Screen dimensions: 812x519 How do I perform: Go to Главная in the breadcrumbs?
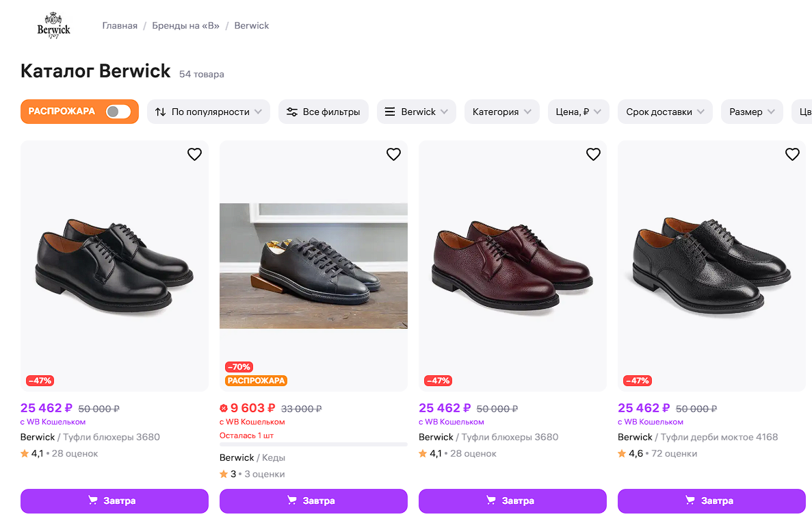[120, 26]
